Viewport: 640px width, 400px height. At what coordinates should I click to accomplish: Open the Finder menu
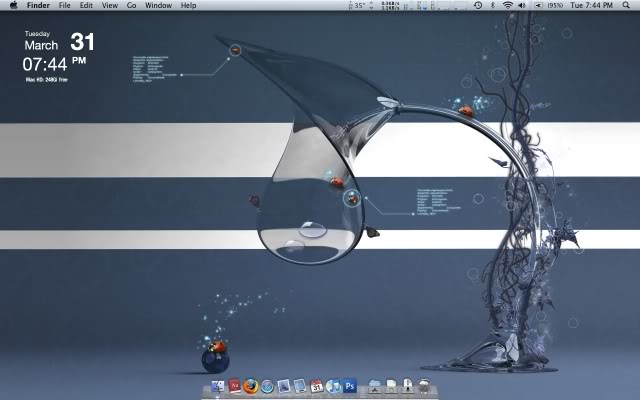point(38,5)
